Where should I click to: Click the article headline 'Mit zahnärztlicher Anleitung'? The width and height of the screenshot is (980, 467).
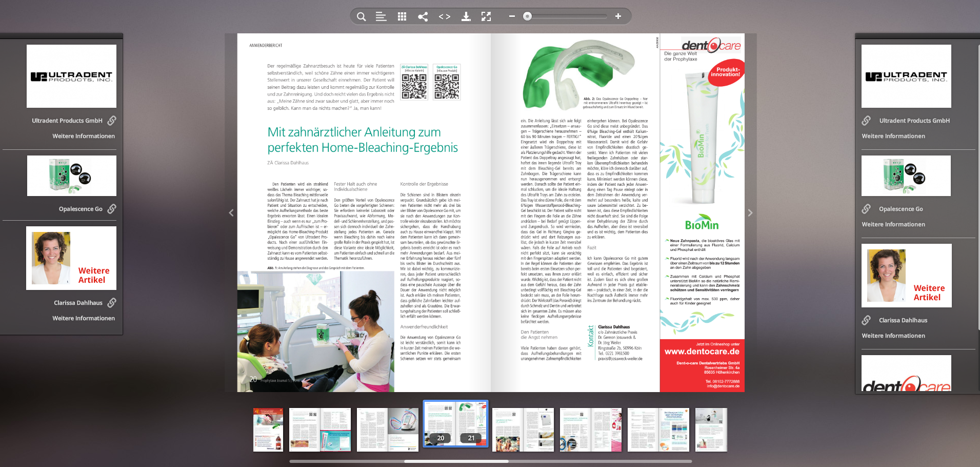[363, 140]
